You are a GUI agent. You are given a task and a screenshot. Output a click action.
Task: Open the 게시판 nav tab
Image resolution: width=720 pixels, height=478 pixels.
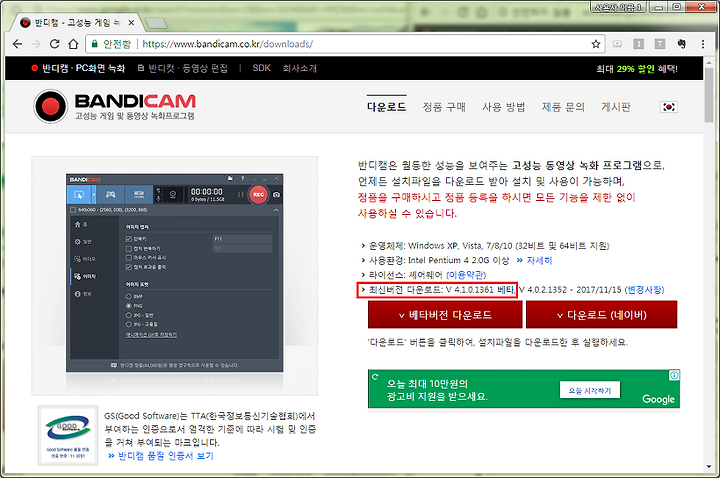[x=616, y=107]
